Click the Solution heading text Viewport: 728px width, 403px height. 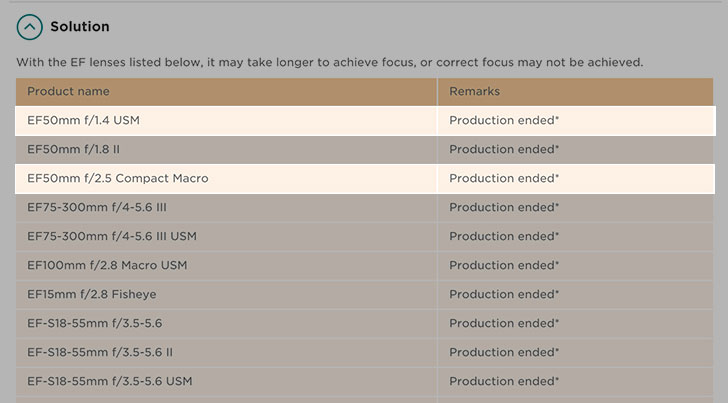click(80, 26)
